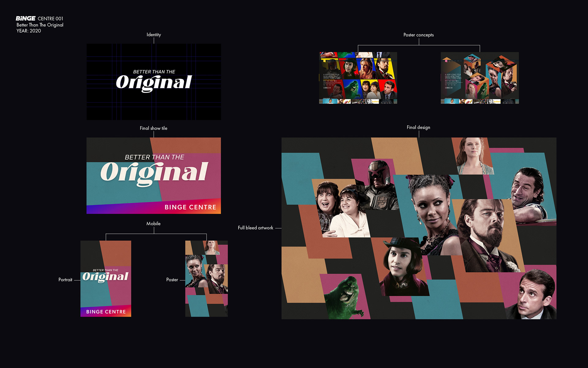Viewport: 588px width, 368px height.
Task: Open the primary-colors poster concept thumbnail
Action: [x=358, y=78]
